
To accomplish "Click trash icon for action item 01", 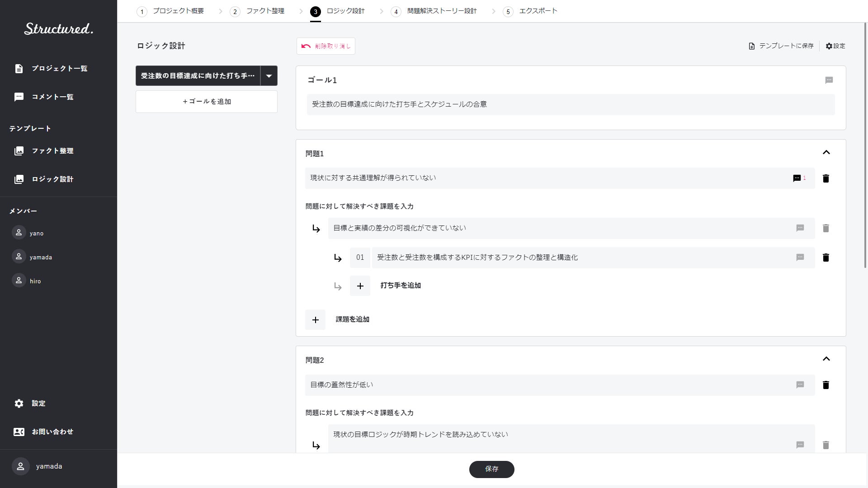I will (826, 258).
